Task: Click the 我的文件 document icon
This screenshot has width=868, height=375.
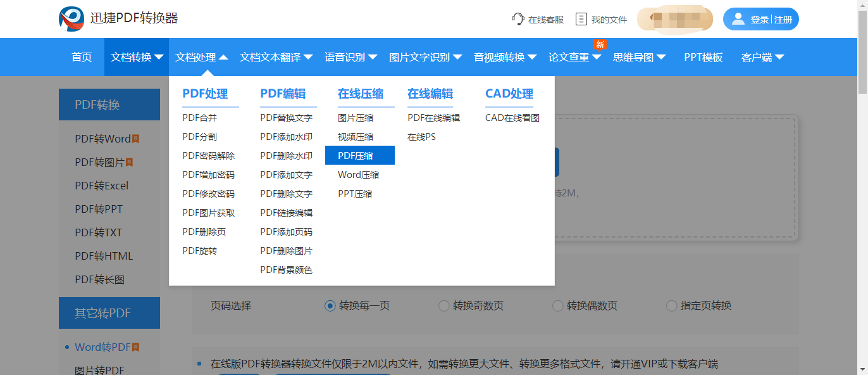Action: 581,19
